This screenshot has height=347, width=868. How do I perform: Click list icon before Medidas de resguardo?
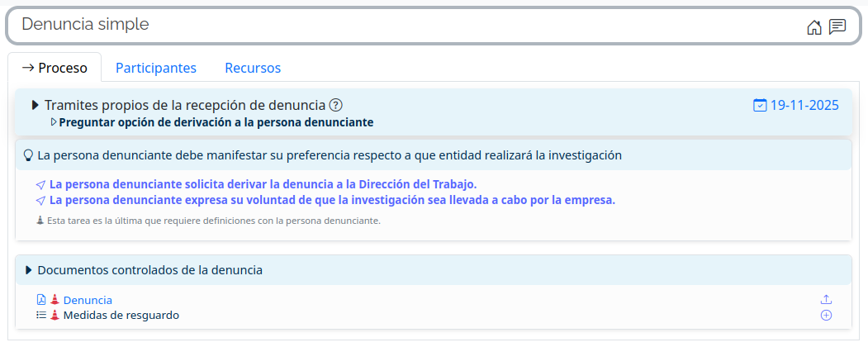coord(41,315)
